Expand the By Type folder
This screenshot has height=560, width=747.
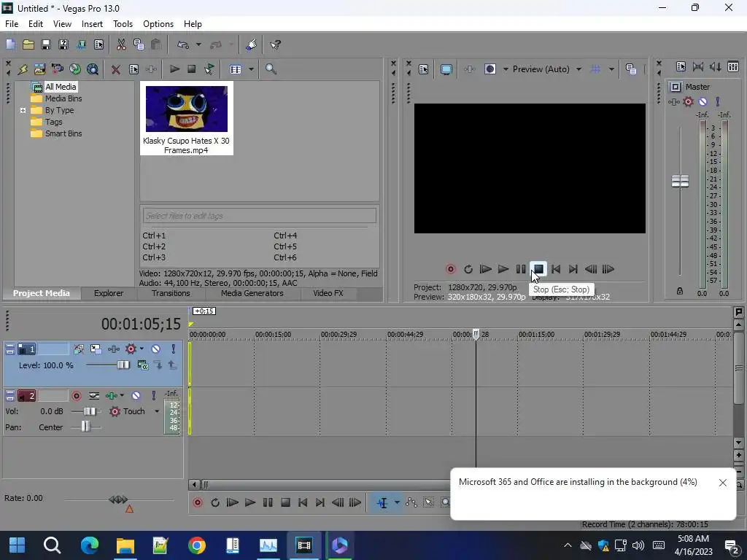pyautogui.click(x=23, y=111)
